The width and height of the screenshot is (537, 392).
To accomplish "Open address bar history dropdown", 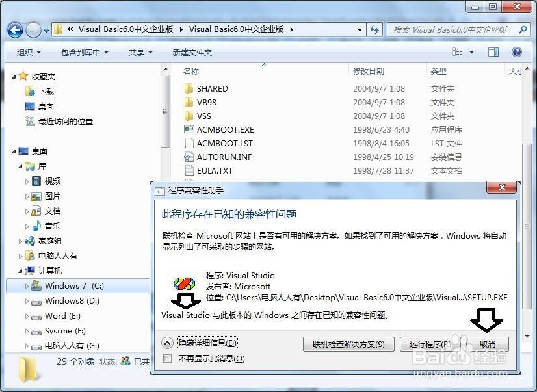I will [x=360, y=30].
